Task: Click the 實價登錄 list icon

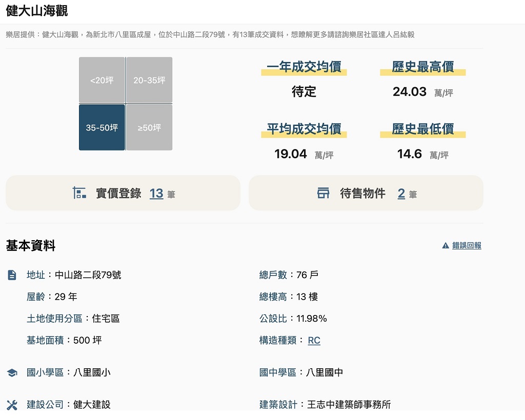Action: click(x=79, y=193)
